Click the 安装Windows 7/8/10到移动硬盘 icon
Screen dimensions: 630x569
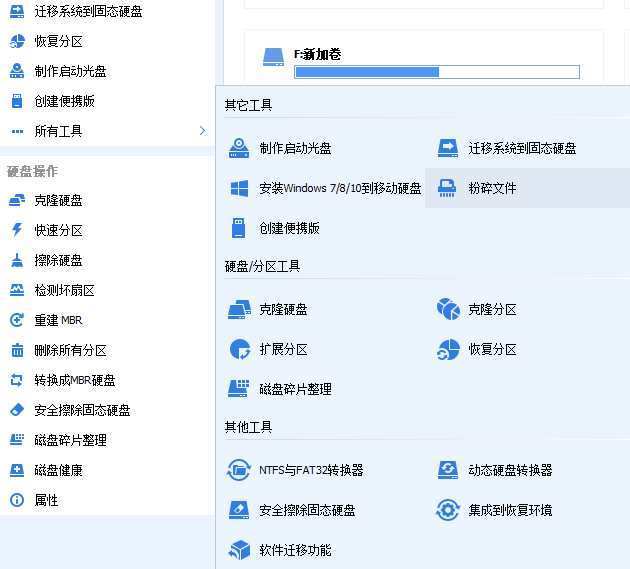239,188
